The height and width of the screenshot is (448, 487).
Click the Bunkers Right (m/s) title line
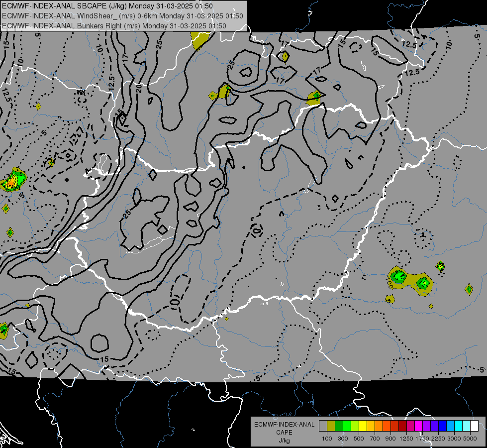tap(114, 26)
